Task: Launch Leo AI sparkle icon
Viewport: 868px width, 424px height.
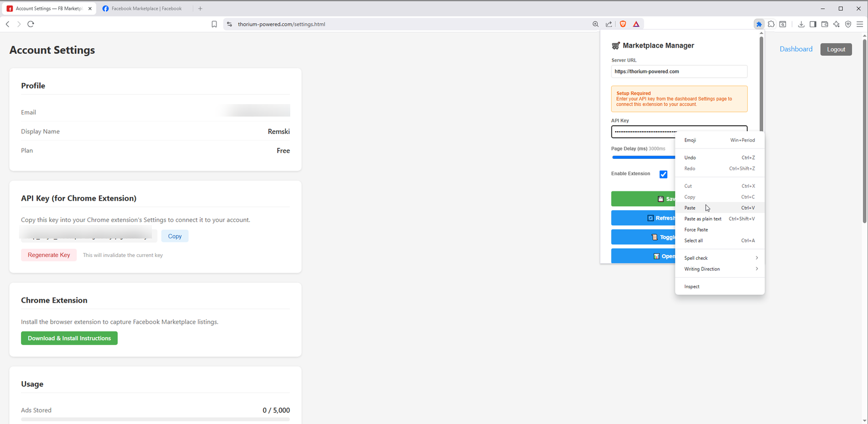Action: tap(837, 24)
